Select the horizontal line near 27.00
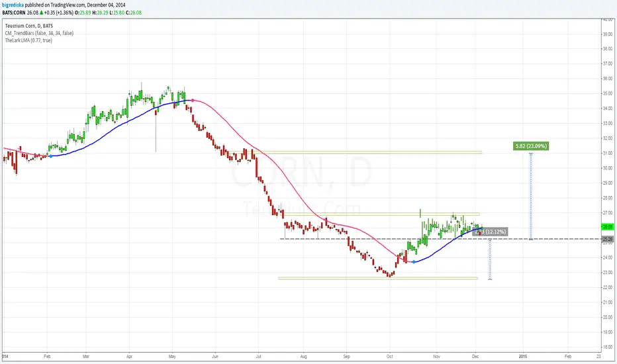 (381, 214)
